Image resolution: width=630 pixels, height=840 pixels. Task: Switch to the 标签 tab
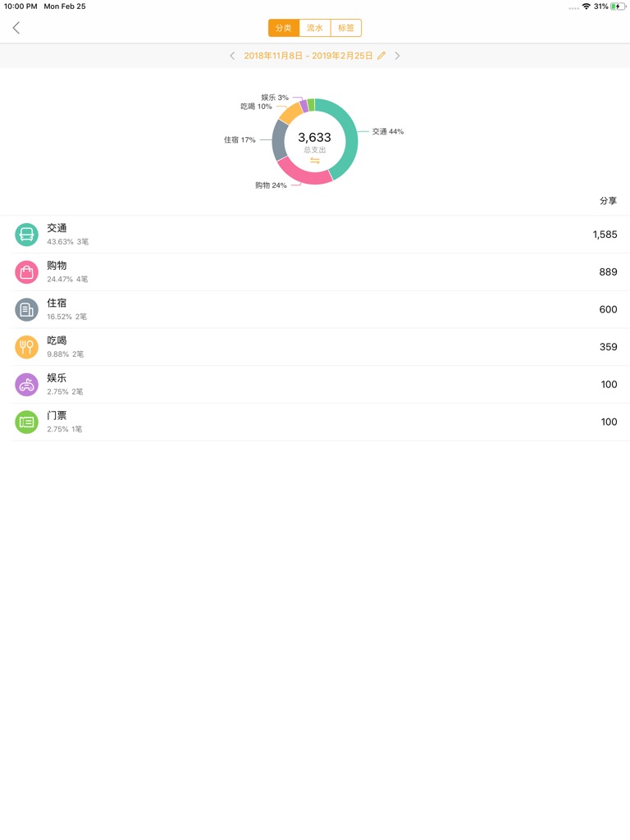(x=346, y=28)
